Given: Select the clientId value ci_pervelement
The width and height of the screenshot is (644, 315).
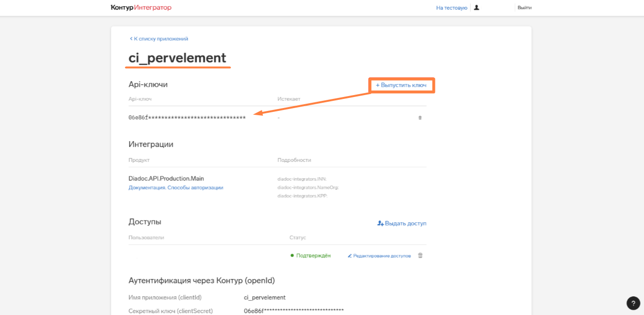Looking at the screenshot, I should point(265,297).
